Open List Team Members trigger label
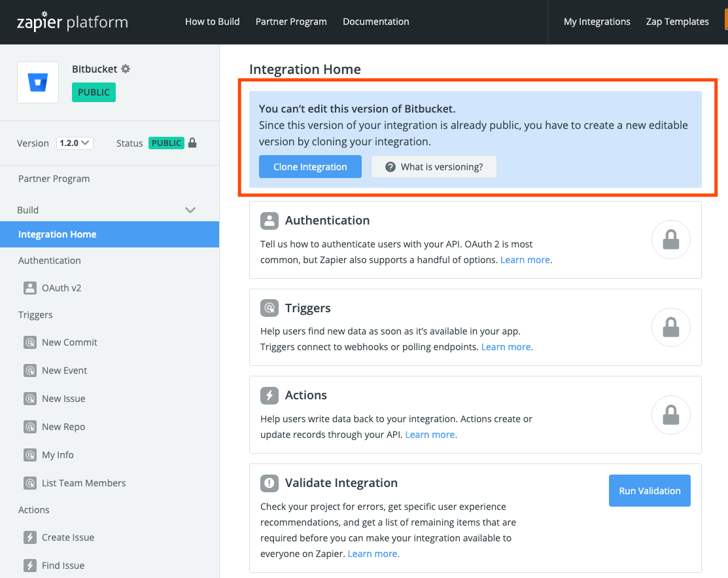Viewport: 728px width, 578px height. click(84, 483)
